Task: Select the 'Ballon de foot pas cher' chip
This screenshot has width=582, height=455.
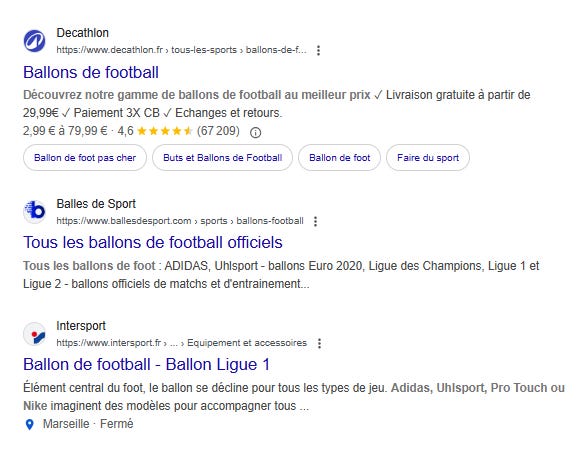Action: point(85,158)
